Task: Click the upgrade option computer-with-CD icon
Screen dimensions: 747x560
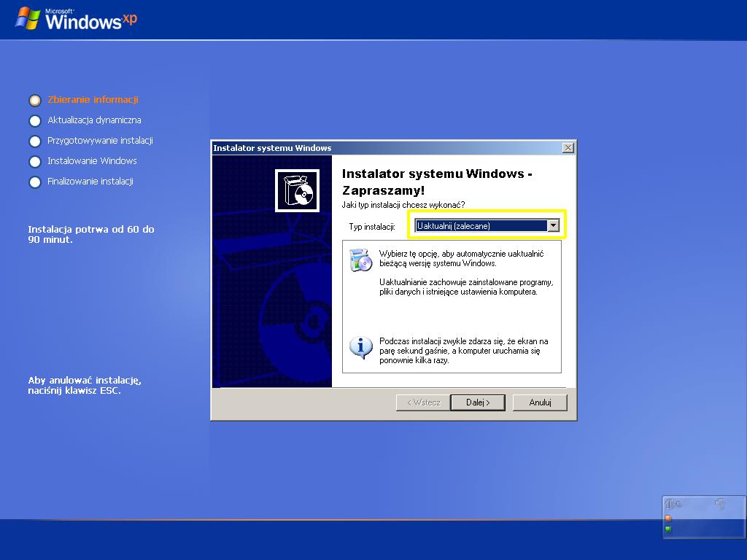Action: click(360, 260)
